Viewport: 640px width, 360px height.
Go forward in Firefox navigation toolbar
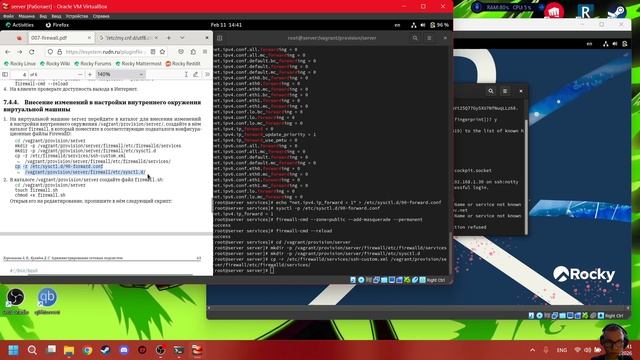(20, 52)
